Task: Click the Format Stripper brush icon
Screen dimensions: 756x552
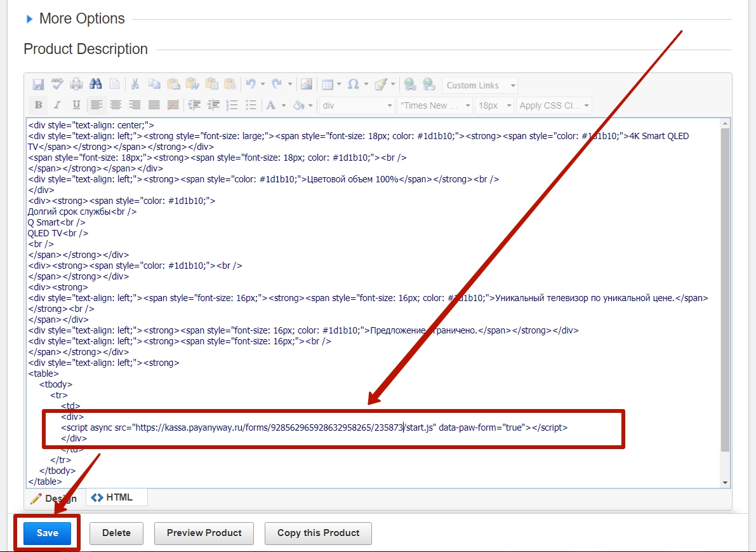Action: point(381,84)
